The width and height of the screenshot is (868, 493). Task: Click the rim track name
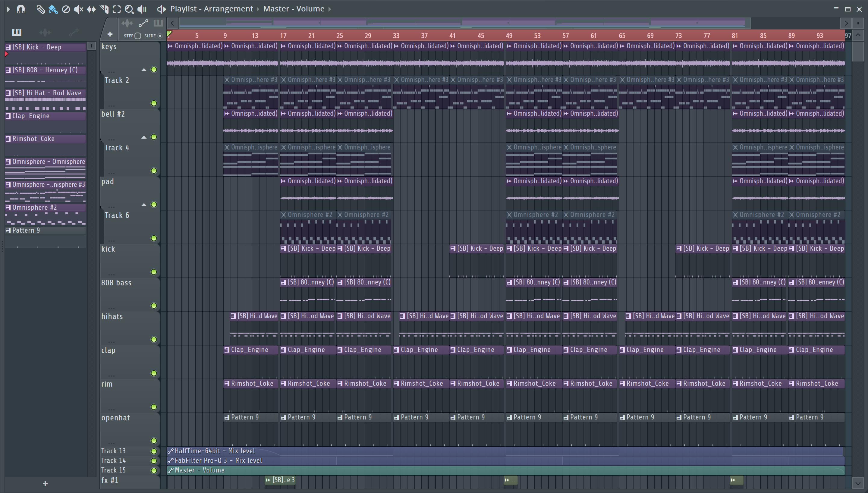[x=107, y=384]
